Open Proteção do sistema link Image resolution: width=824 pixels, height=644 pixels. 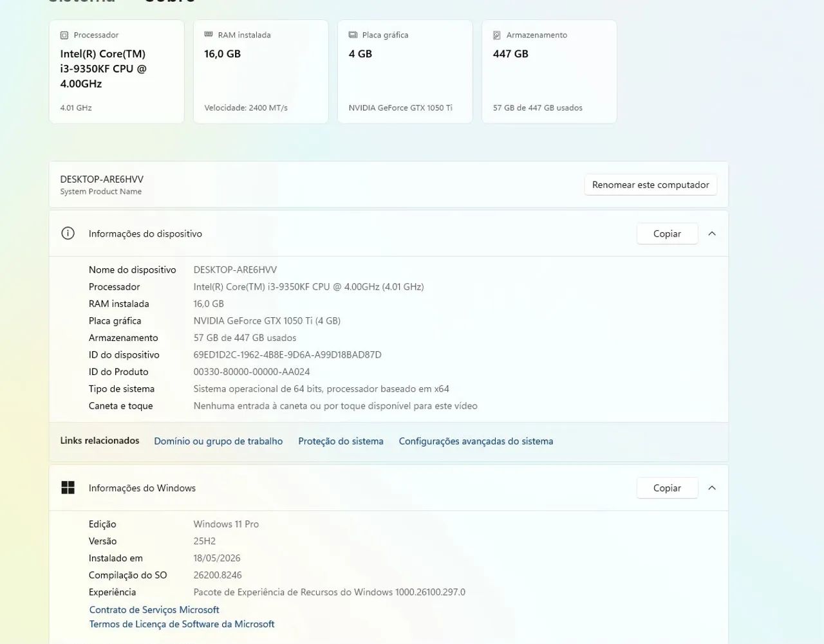(341, 441)
